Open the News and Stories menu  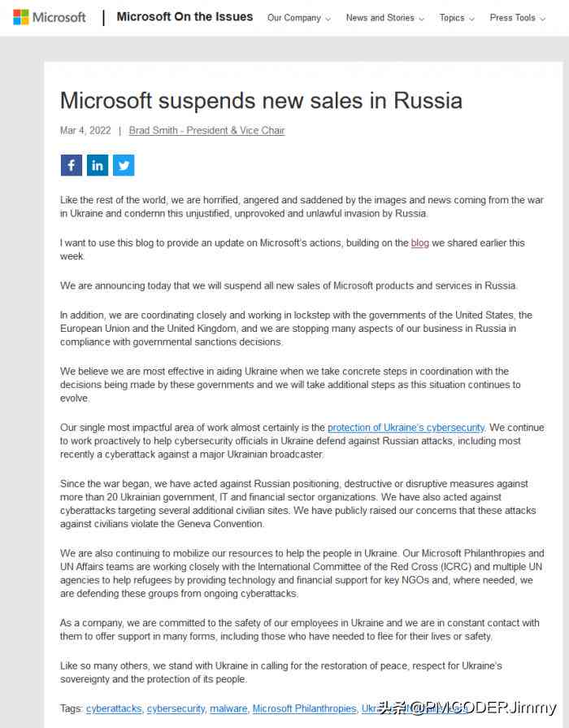coord(384,18)
